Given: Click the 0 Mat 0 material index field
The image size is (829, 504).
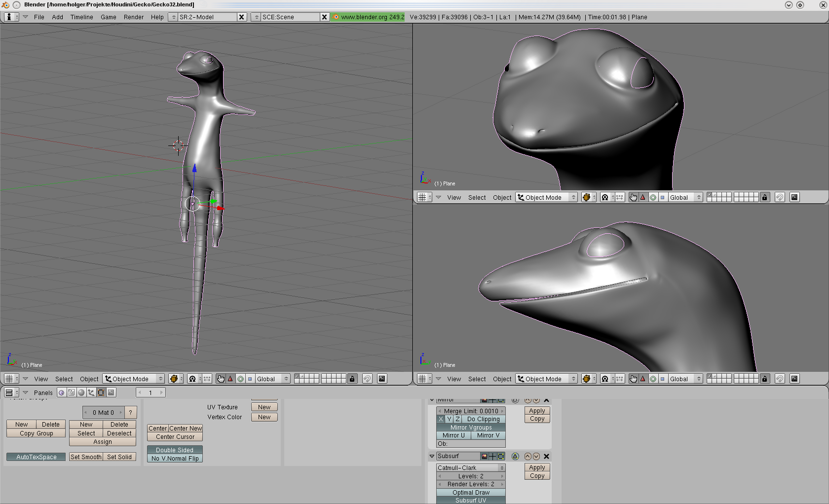Looking at the screenshot, I should 103,413.
